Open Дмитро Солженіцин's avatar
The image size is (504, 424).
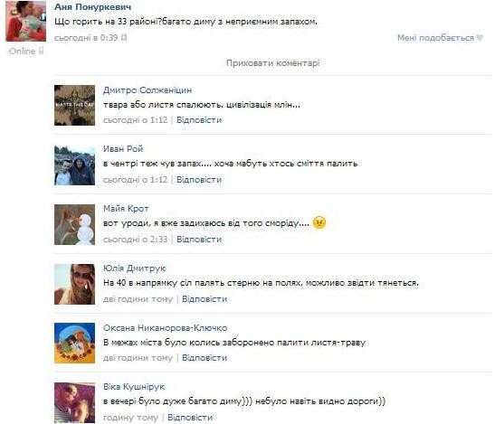coord(74,105)
